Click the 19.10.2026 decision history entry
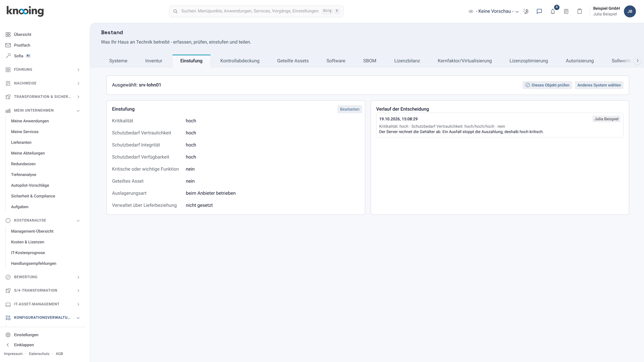 (x=500, y=125)
